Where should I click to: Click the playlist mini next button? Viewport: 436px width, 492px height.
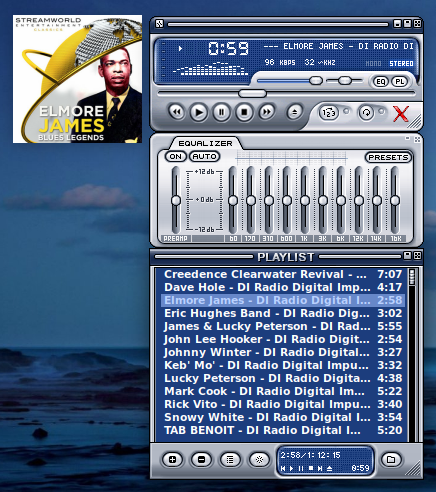(x=320, y=468)
